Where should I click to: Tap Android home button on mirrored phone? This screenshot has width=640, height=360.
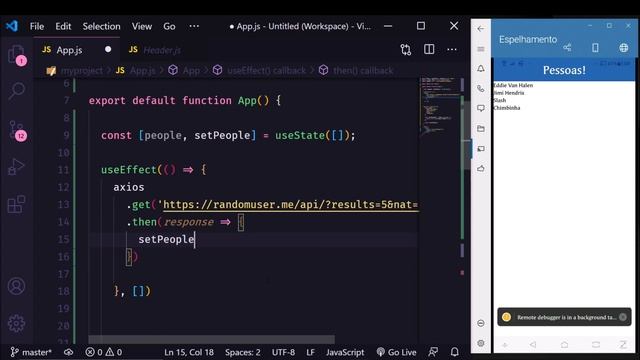click(x=564, y=344)
